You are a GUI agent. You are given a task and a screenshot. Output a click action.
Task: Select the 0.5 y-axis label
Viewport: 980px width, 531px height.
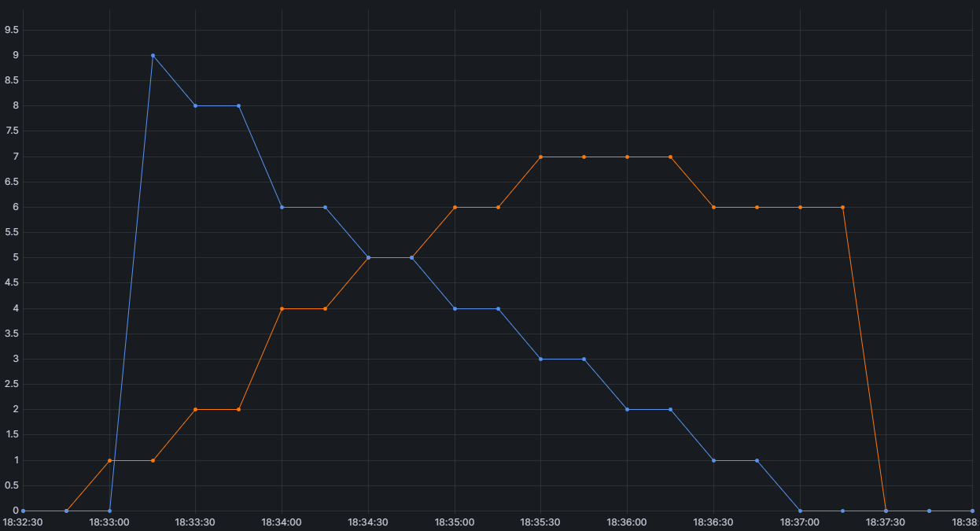pyautogui.click(x=12, y=485)
